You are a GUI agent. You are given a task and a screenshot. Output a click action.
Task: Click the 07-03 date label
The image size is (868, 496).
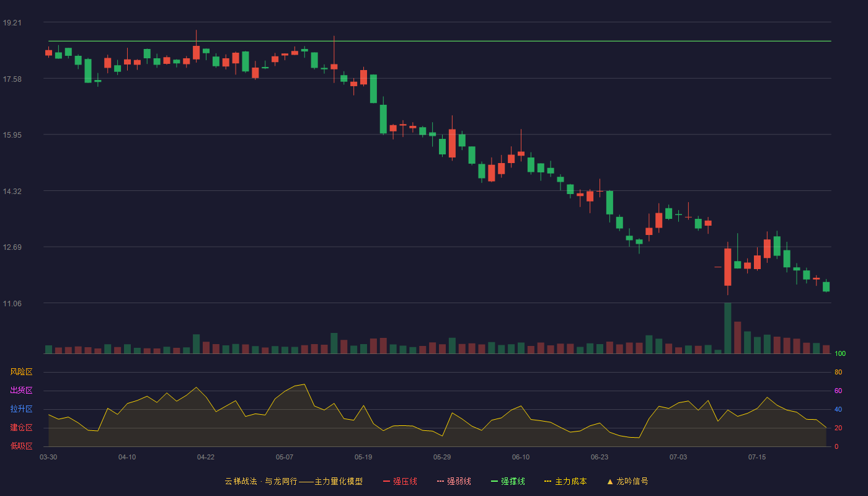click(x=678, y=457)
